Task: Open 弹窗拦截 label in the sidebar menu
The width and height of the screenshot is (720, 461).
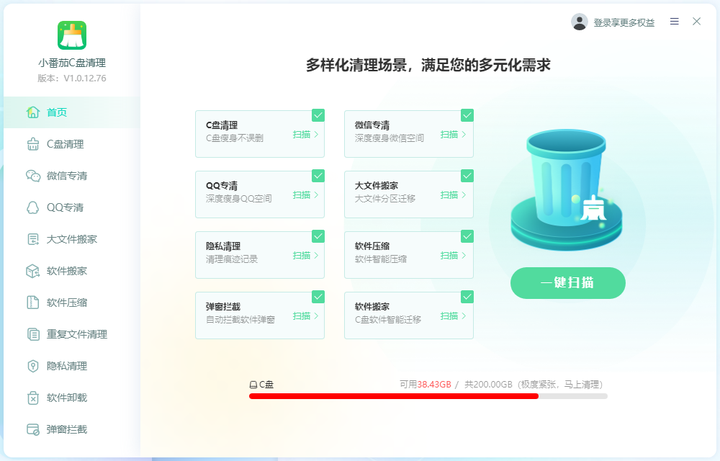Action: [67, 429]
